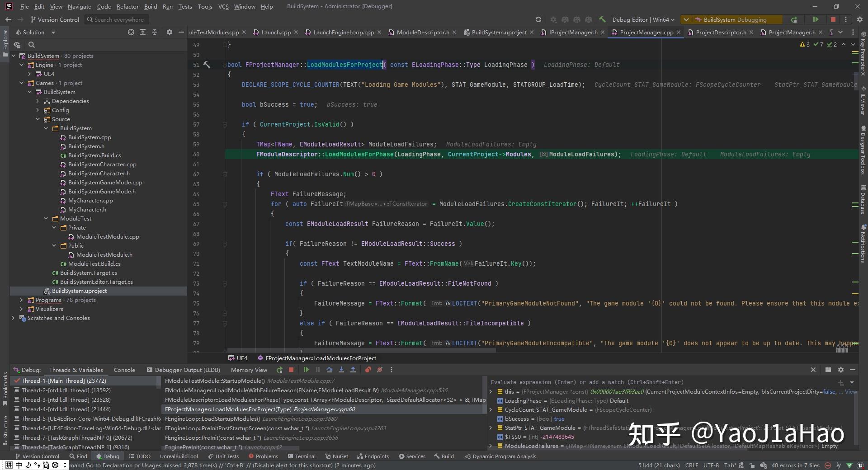This screenshot has width=868, height=470.
Task: Select the Step Over debug icon
Action: click(x=330, y=370)
